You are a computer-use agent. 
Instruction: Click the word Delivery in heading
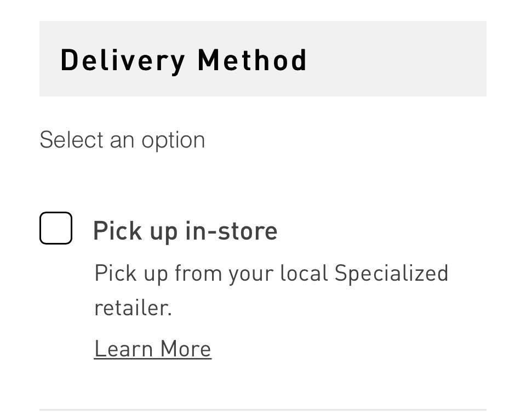pos(123,60)
